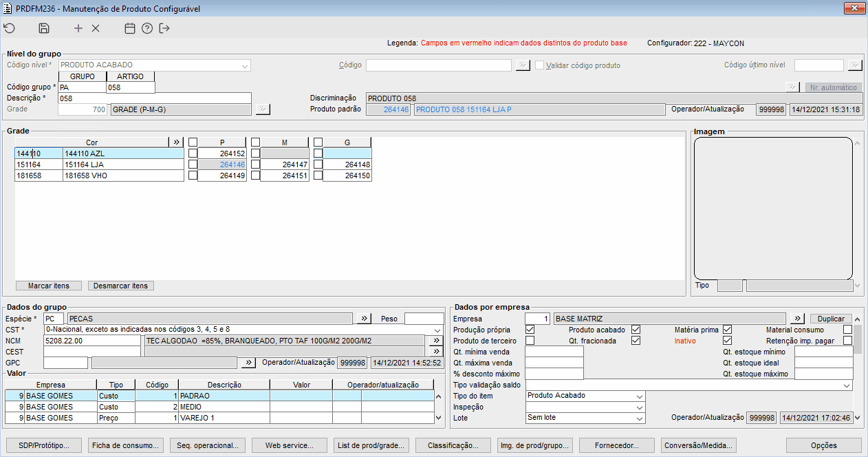
Task: Click NCM code field 5208.22.00
Action: click(92, 341)
